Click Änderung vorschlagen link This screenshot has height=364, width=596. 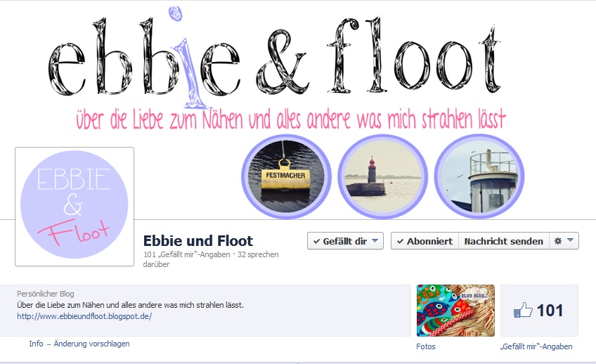click(x=91, y=344)
